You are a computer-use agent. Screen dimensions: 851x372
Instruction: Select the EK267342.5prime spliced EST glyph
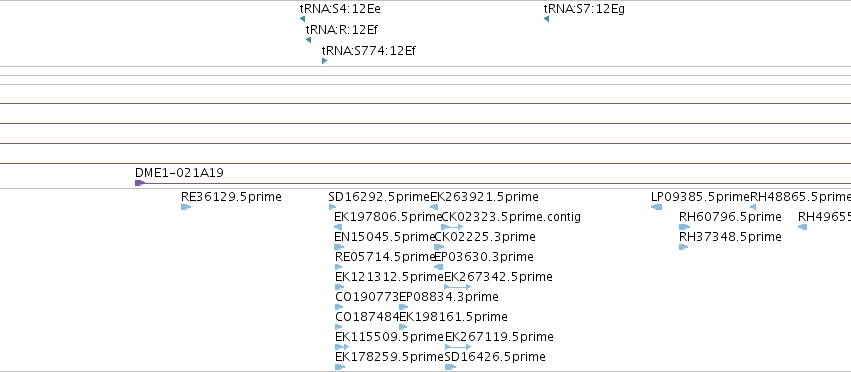[458, 287]
